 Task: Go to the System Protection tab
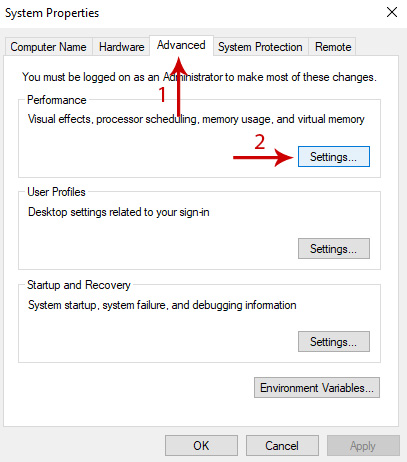(260, 47)
